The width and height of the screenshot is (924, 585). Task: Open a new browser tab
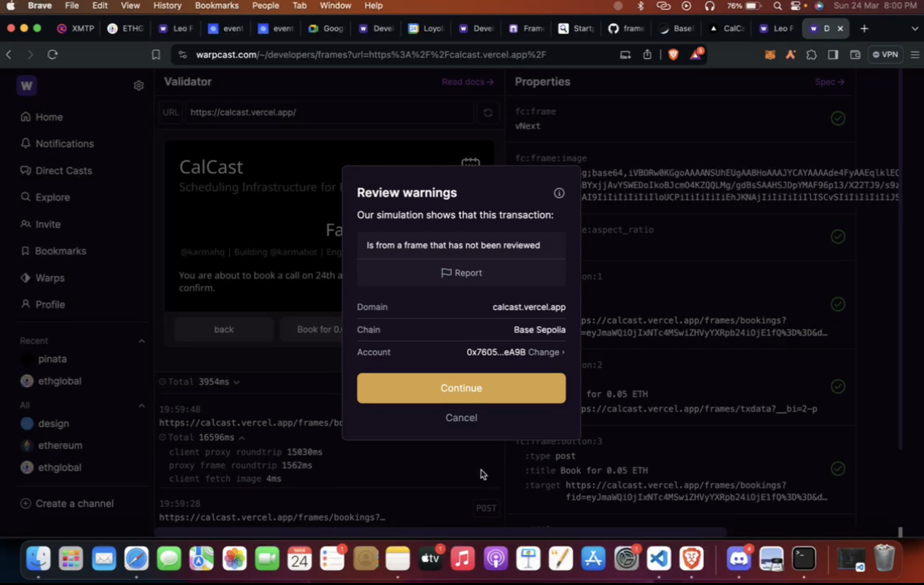(864, 29)
